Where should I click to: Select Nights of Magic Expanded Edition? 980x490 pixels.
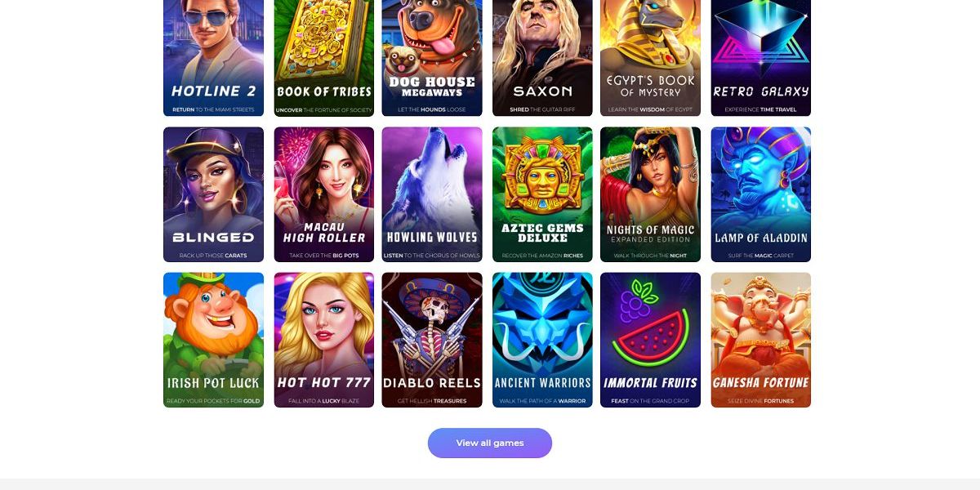(x=650, y=194)
